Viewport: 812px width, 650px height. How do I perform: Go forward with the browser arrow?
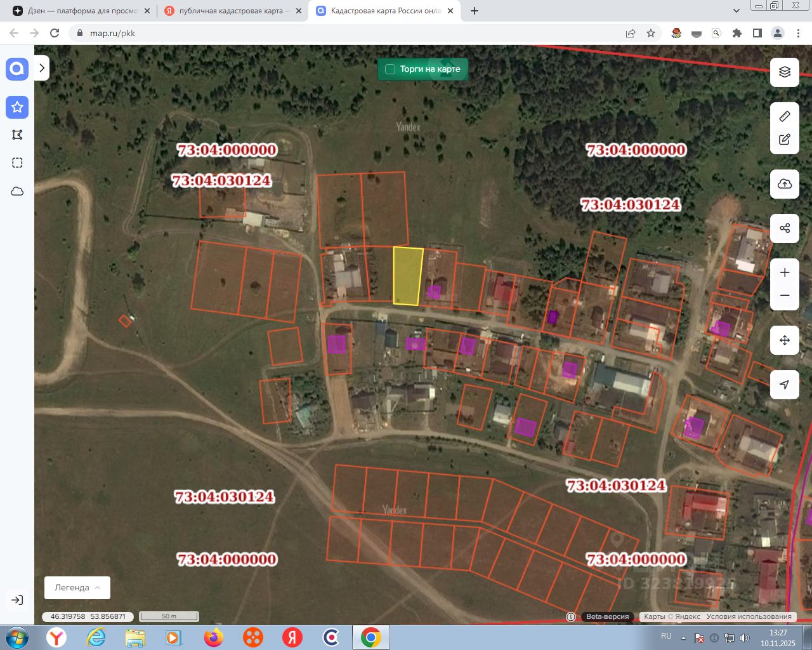pyautogui.click(x=34, y=33)
